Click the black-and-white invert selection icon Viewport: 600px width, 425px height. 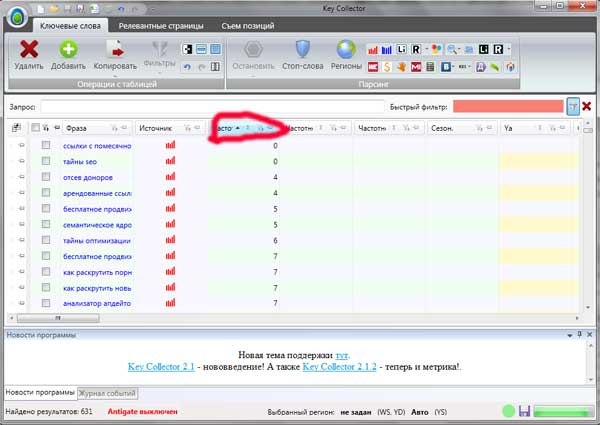click(187, 49)
